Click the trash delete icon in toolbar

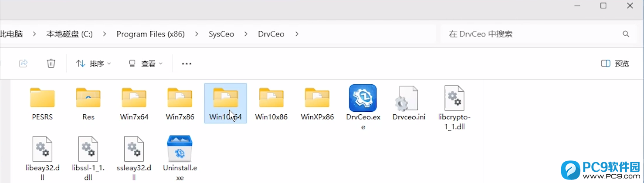tap(51, 63)
